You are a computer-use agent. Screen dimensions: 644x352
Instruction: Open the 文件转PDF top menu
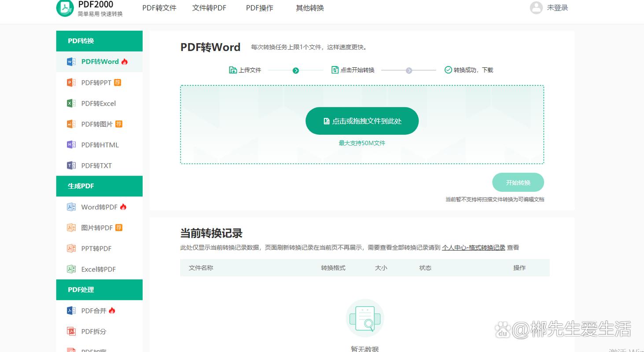point(209,8)
